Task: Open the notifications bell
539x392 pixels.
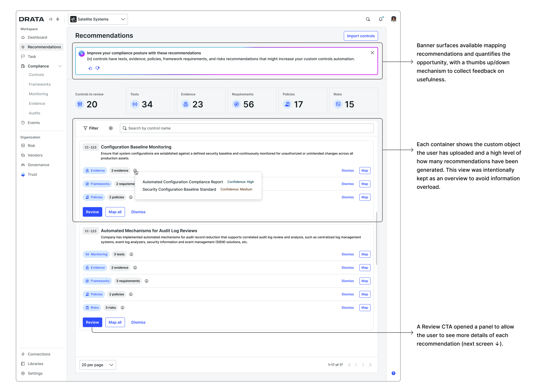Action: (x=381, y=19)
